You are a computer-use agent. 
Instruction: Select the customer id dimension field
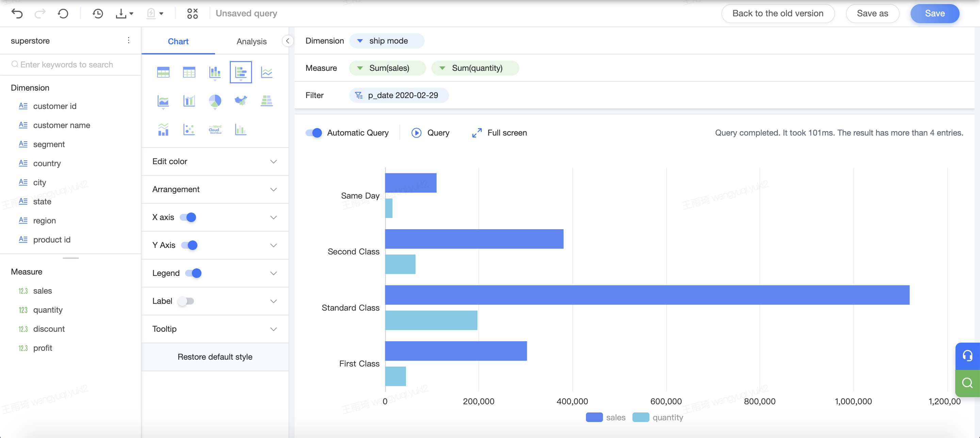point(55,106)
